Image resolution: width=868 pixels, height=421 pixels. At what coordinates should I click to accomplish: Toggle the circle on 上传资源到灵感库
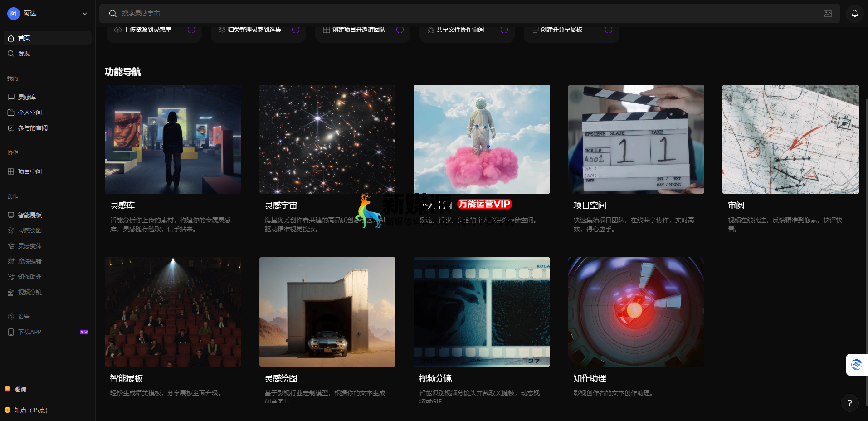click(x=191, y=29)
